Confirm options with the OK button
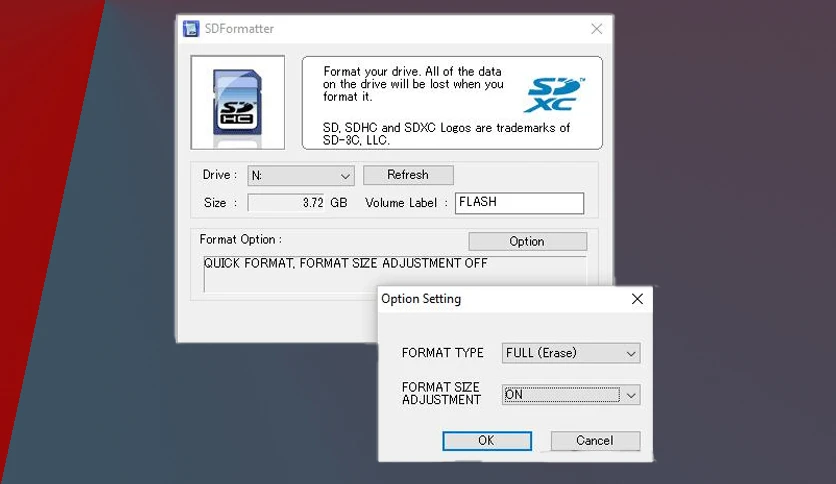Image resolution: width=836 pixels, height=484 pixels. click(487, 441)
